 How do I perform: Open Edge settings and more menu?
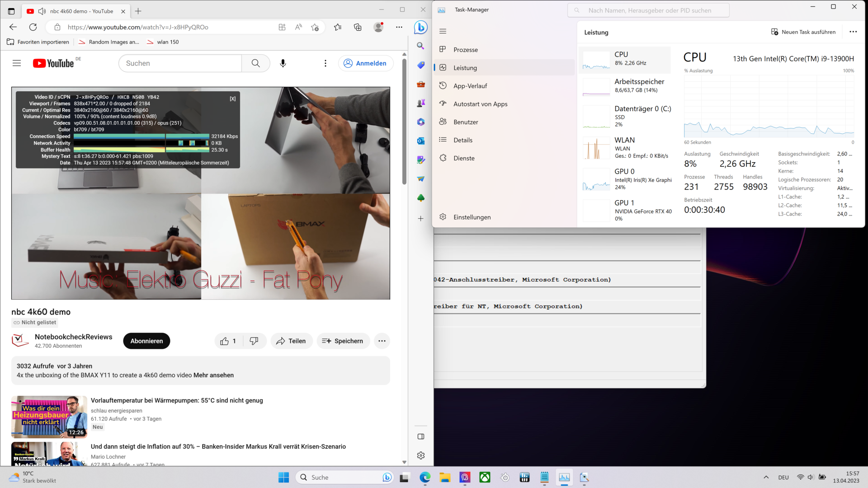[399, 27]
